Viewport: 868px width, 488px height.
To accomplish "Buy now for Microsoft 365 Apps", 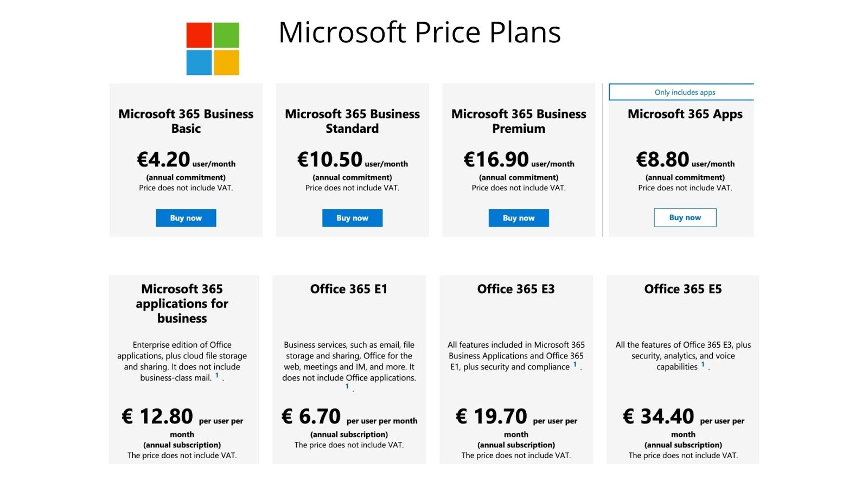I will pos(685,217).
